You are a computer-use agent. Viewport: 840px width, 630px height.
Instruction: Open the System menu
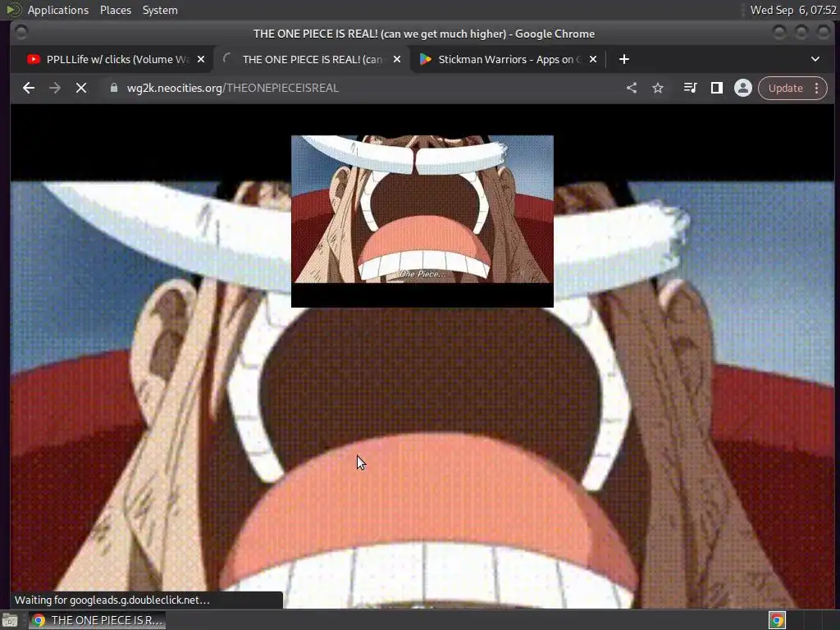pos(160,10)
